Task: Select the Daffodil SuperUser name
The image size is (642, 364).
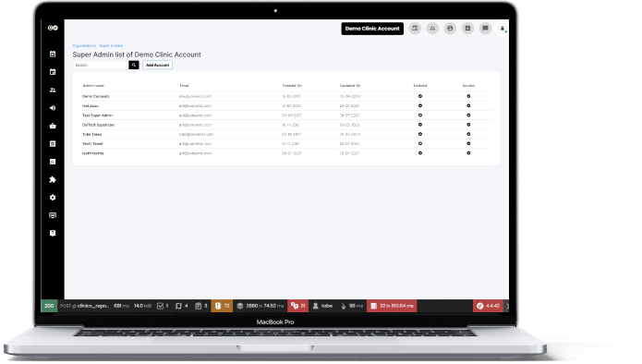Action: coord(98,125)
